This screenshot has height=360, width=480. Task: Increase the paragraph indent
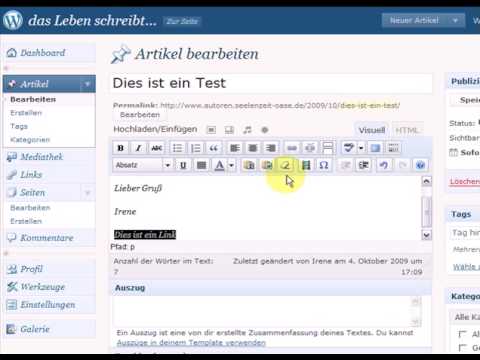coord(363,165)
